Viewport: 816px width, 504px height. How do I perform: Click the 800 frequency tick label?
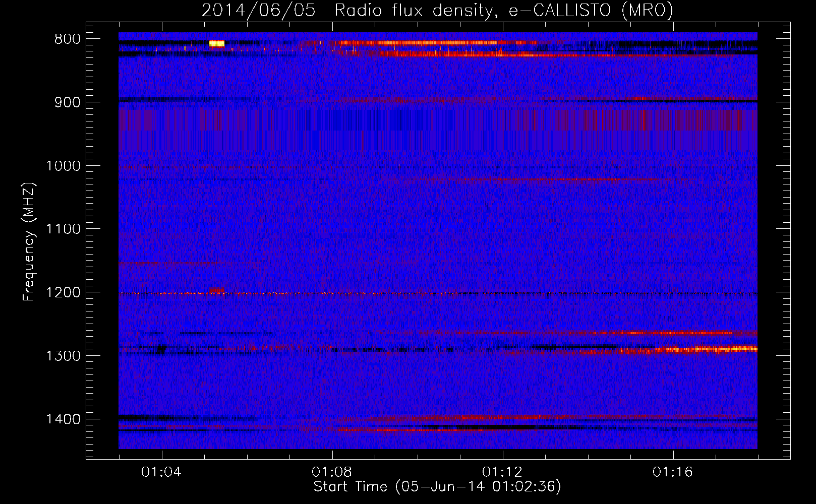[x=68, y=39]
